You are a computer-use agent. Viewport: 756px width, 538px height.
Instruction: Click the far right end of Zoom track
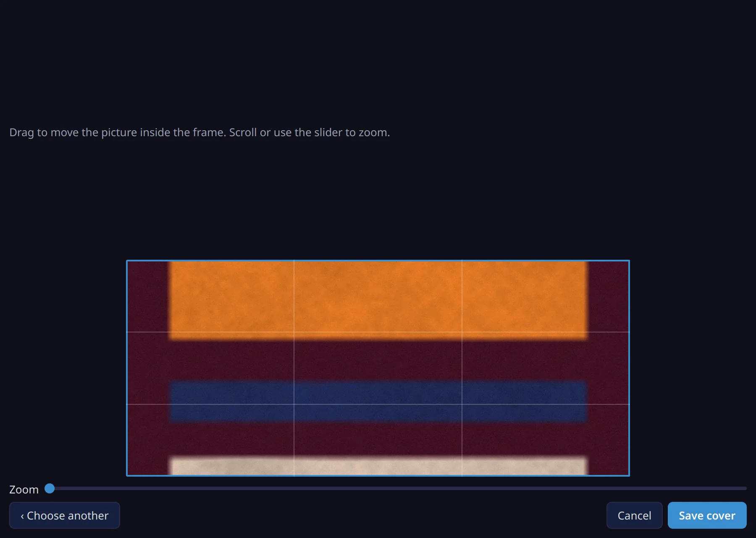click(745, 488)
